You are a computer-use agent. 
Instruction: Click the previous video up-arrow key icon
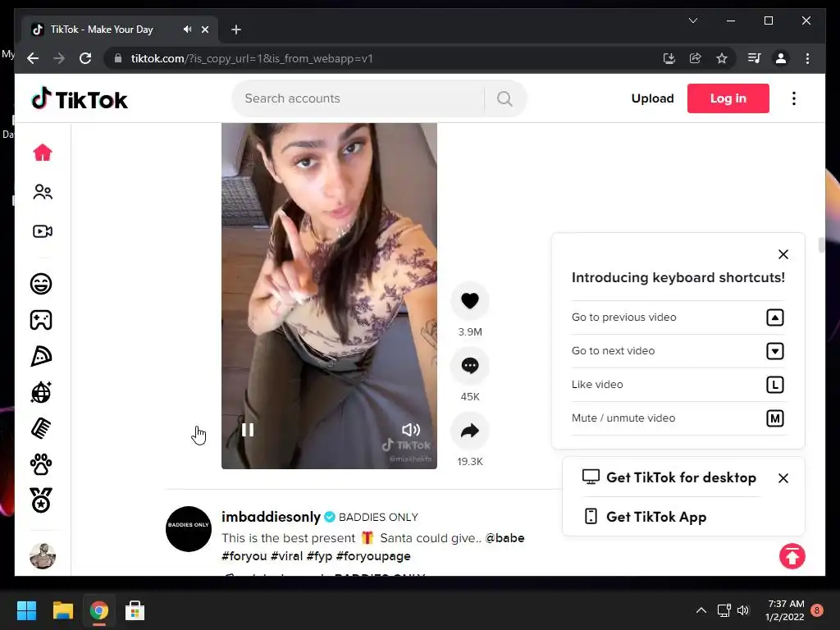(775, 317)
